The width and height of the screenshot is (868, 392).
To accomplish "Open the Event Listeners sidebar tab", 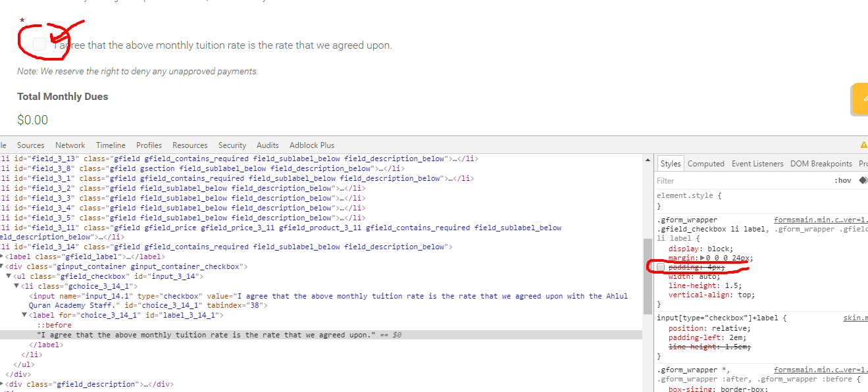I will 757,164.
